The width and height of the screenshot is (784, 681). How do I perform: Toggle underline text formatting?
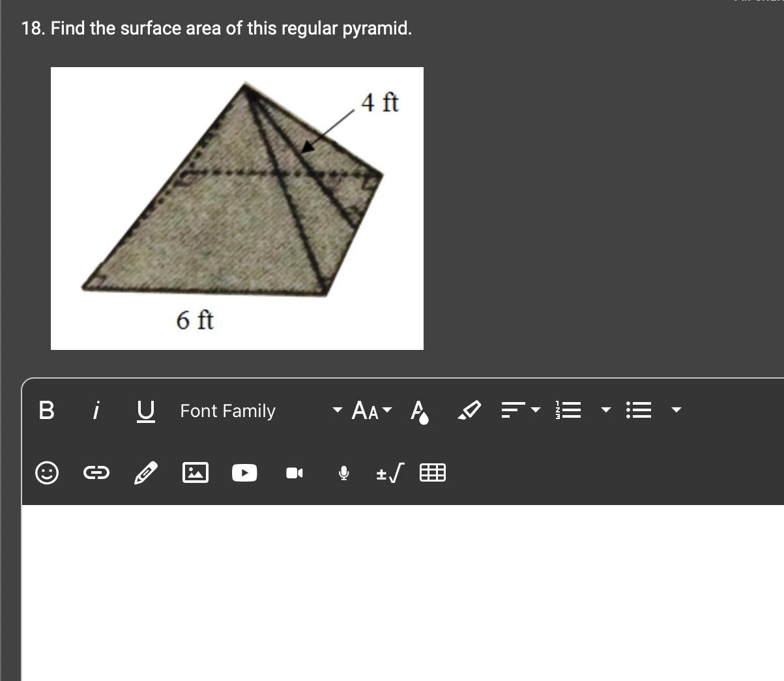[x=145, y=411]
